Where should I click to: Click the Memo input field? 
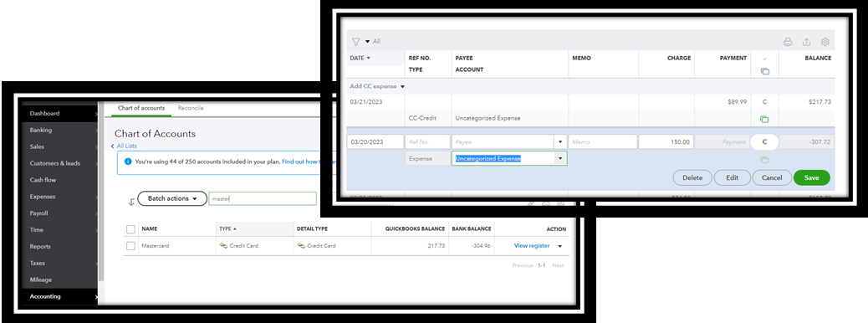pyautogui.click(x=602, y=141)
